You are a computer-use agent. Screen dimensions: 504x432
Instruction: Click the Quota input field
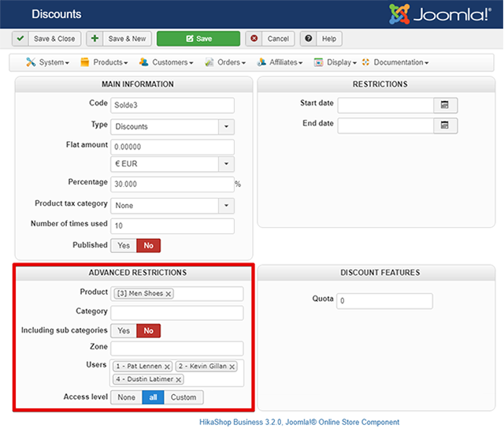point(384,301)
